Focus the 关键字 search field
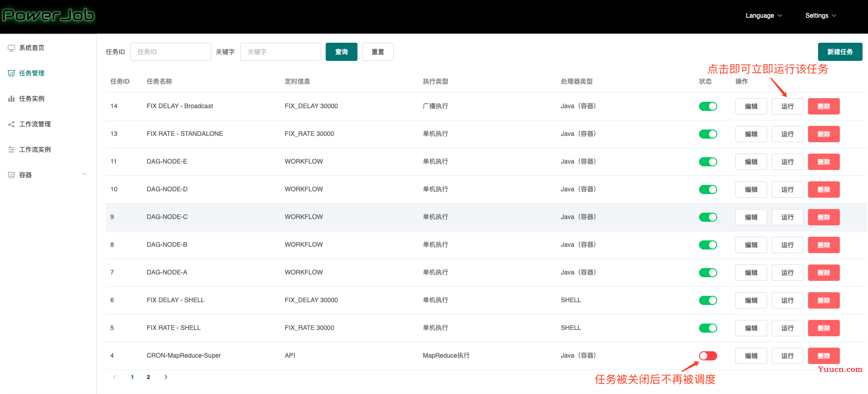The width and height of the screenshot is (868, 394). 281,52
